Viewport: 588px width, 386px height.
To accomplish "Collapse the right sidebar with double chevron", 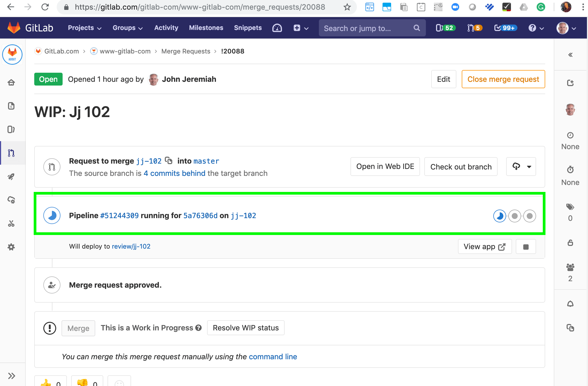I will pyautogui.click(x=570, y=55).
